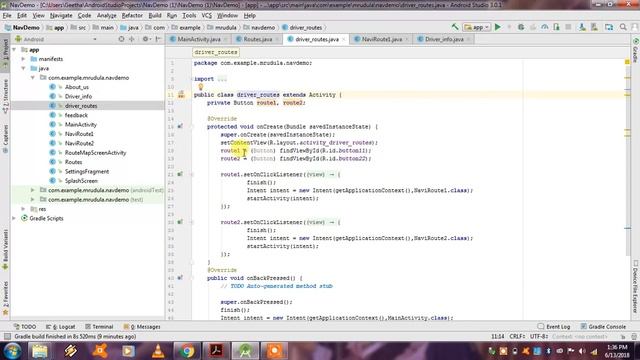This screenshot has width=640, height=360.
Task: Click the lightbulb intention icon in editor
Action: click(200, 87)
